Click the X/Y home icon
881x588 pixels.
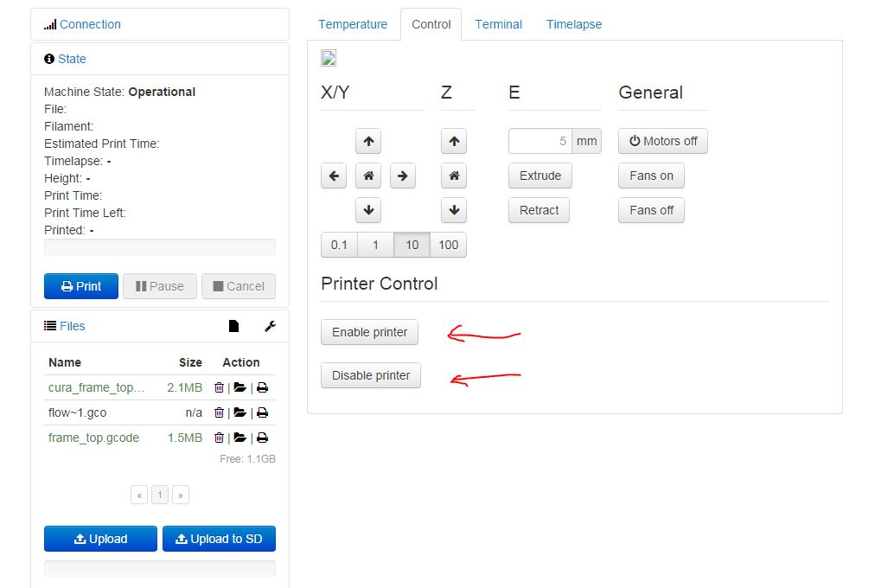click(x=368, y=176)
